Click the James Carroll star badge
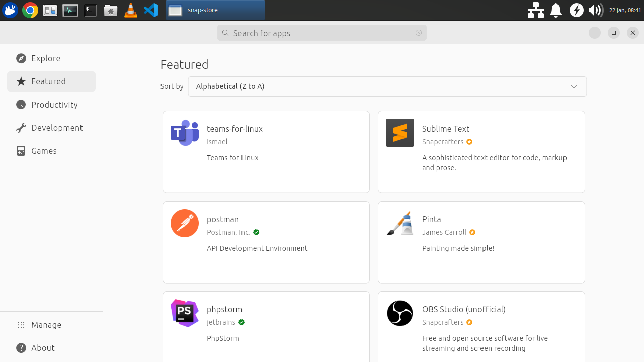 [x=472, y=232]
